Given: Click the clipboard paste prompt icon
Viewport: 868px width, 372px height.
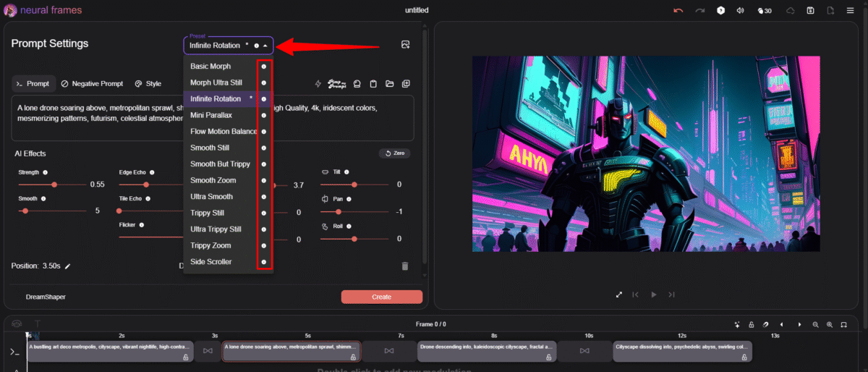Looking at the screenshot, I should [373, 84].
